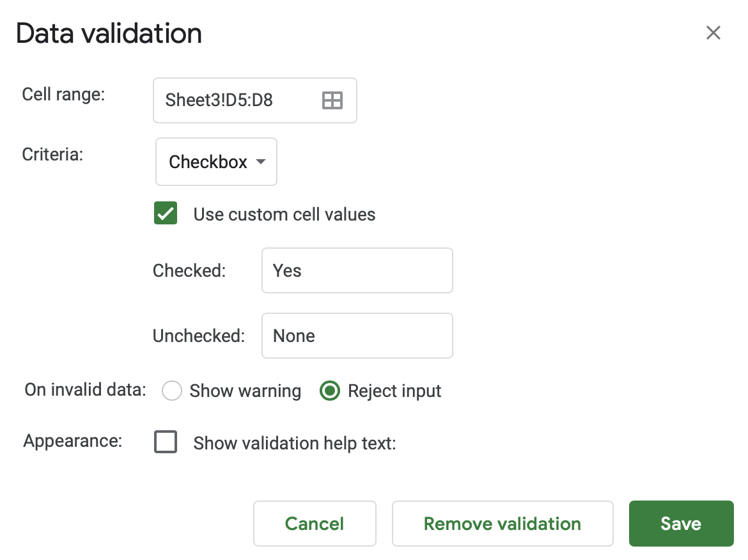Select the Reject input radio button
This screenshot has height=560, width=748.
pos(329,391)
